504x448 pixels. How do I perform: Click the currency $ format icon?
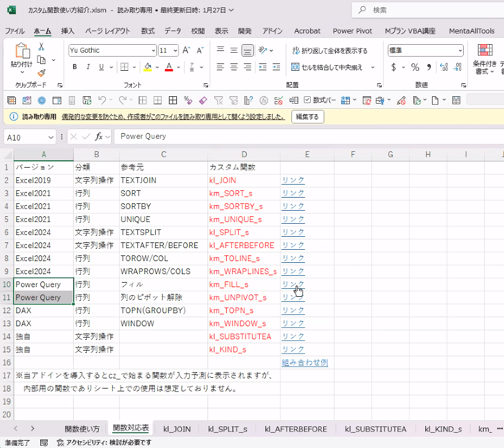393,67
